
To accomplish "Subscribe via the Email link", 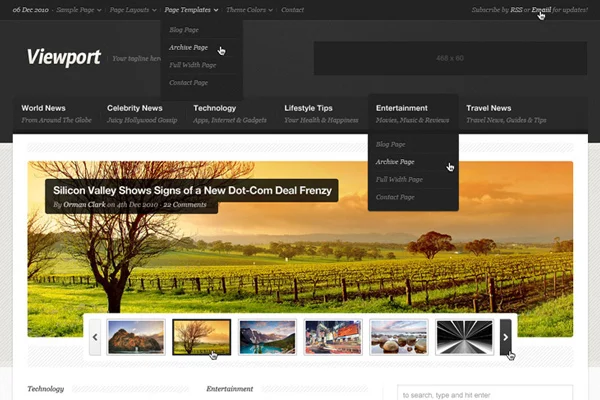I will click(x=541, y=10).
